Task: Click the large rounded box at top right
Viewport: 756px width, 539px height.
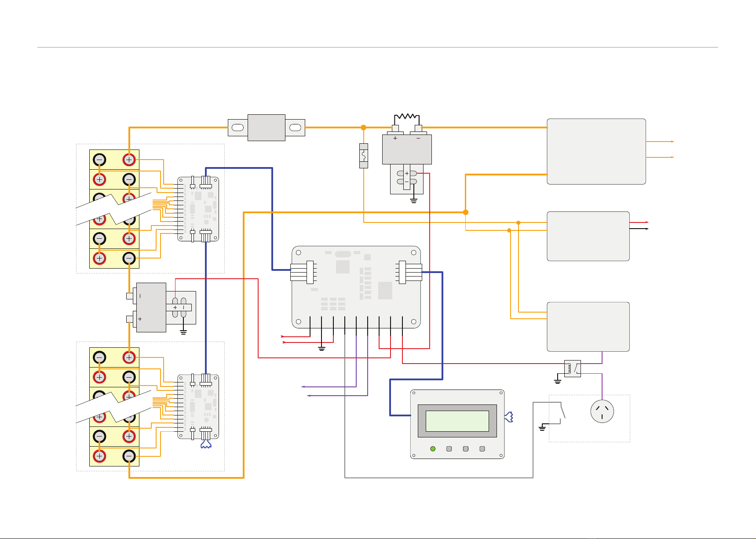Action: click(596, 151)
